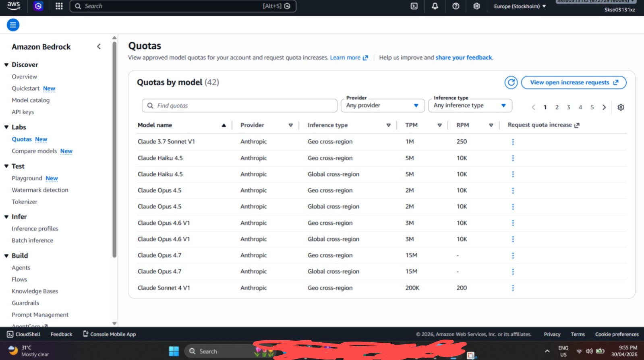Go to next page of quotas
Viewport: 644px width, 360px height.
[604, 107]
